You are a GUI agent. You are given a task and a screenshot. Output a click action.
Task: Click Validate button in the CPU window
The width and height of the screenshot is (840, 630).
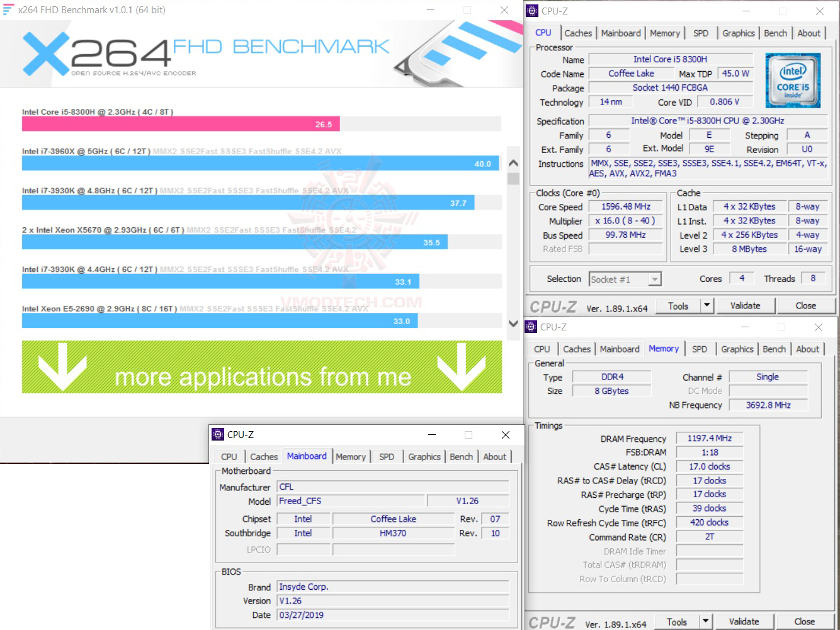click(x=745, y=306)
